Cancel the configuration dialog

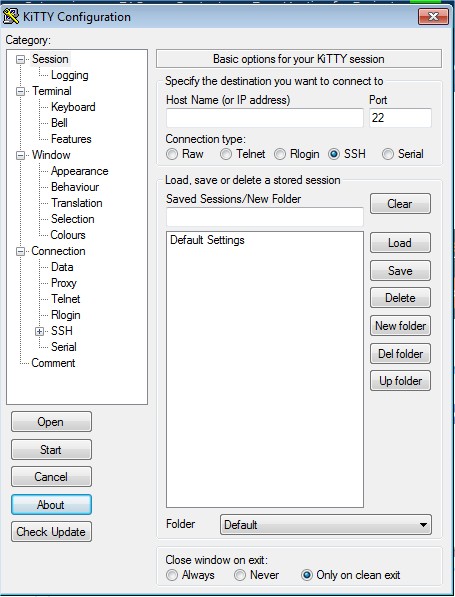pyautogui.click(x=51, y=477)
